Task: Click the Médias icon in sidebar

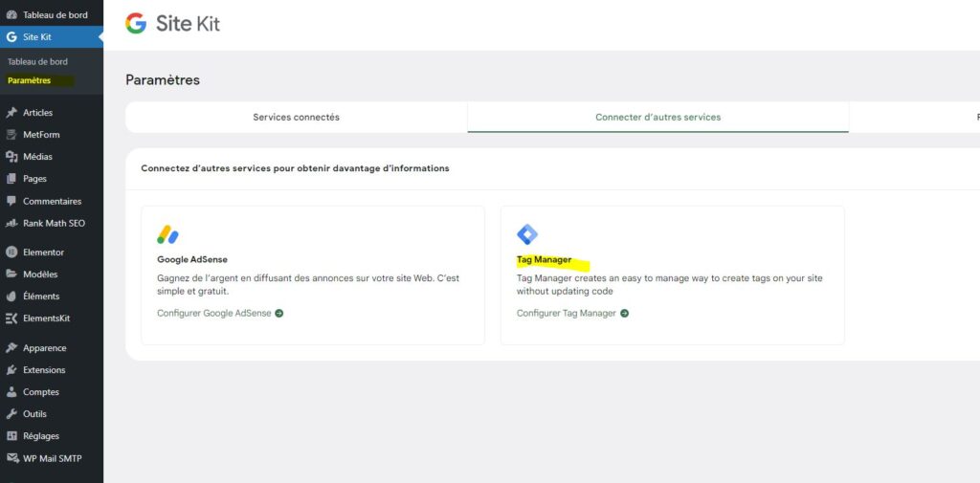Action: (11, 157)
